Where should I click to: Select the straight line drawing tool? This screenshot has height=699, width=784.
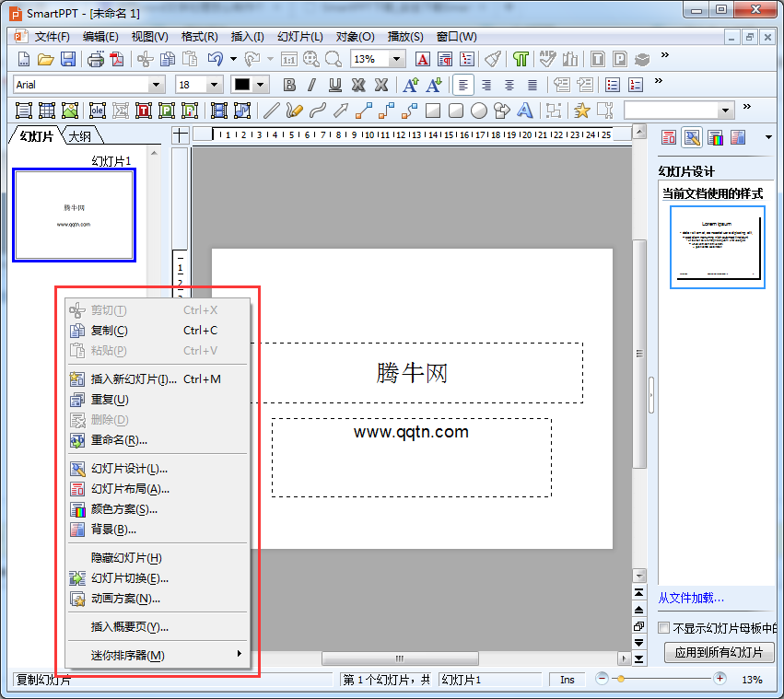coord(272,111)
